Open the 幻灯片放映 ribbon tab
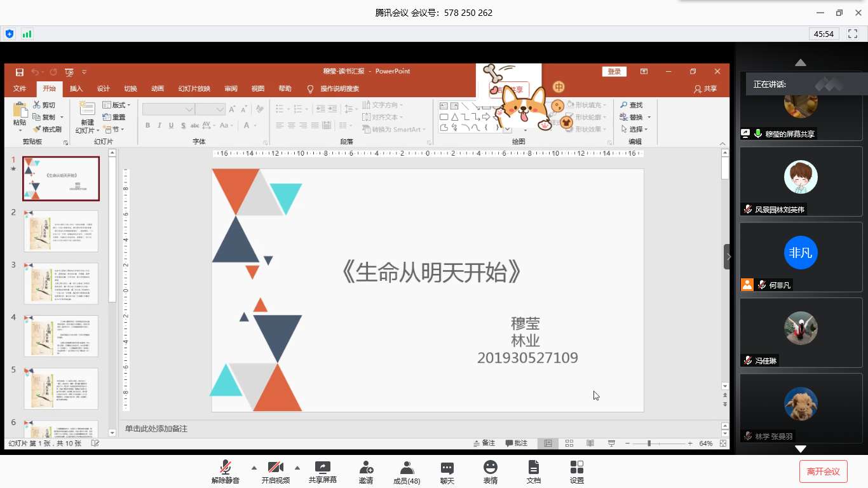Screen dimensions: 868x488 [x=194, y=89]
